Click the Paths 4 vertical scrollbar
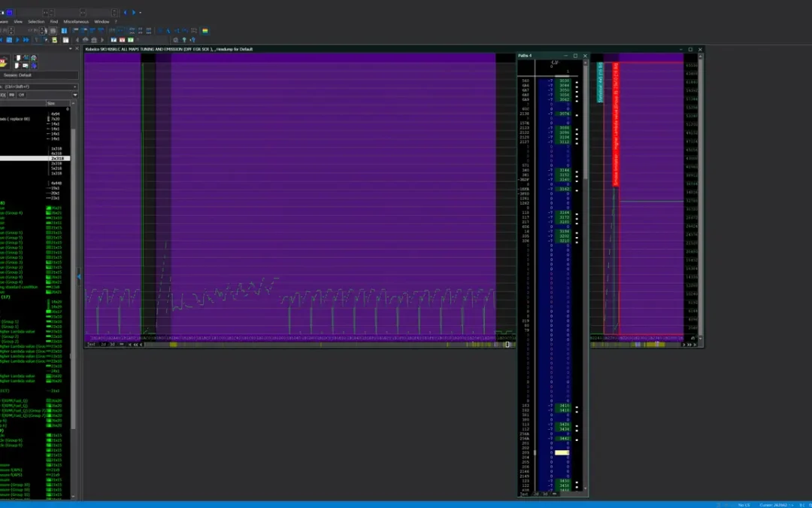 click(x=586, y=277)
